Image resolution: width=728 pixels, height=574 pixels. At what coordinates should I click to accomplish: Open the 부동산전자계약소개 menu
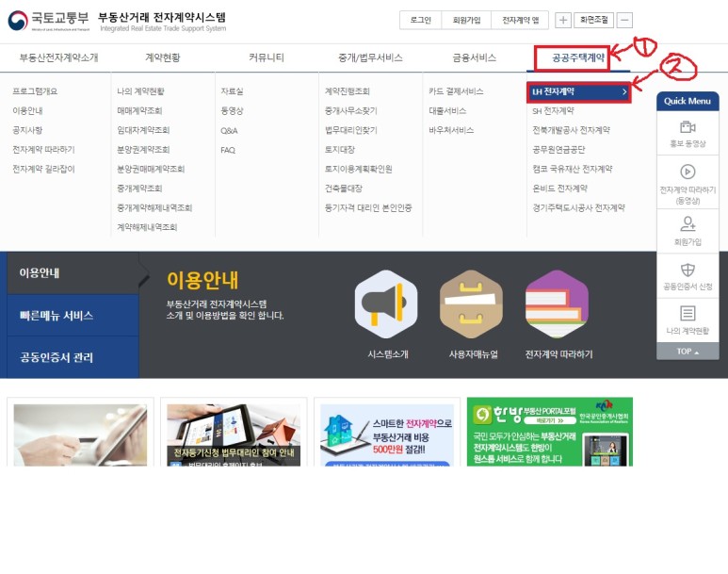coord(58,57)
